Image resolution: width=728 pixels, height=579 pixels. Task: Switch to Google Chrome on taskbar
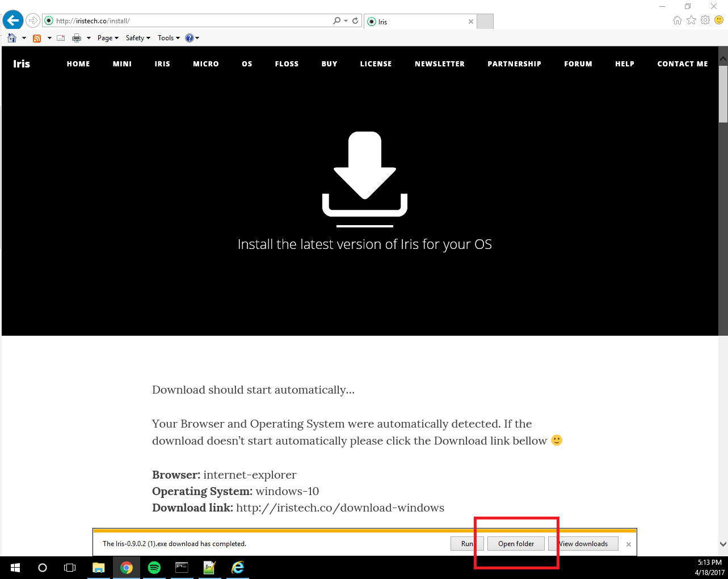pyautogui.click(x=127, y=568)
